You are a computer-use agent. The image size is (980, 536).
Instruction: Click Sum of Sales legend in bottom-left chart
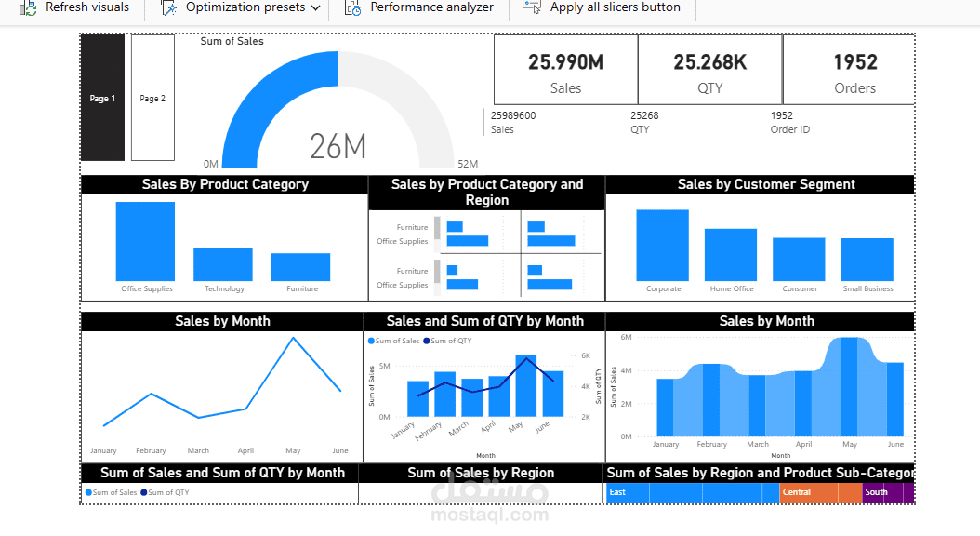point(111,493)
